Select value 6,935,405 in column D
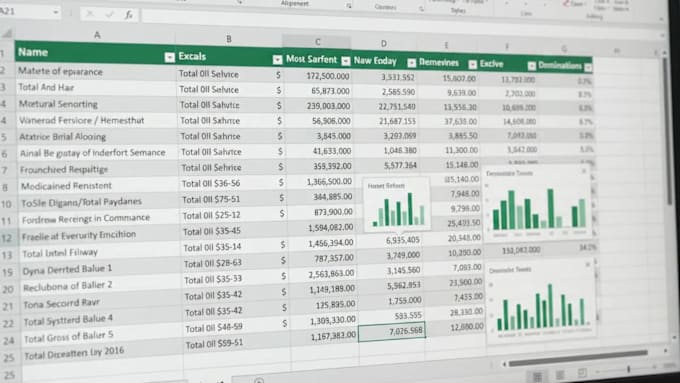The width and height of the screenshot is (680, 383). point(402,240)
